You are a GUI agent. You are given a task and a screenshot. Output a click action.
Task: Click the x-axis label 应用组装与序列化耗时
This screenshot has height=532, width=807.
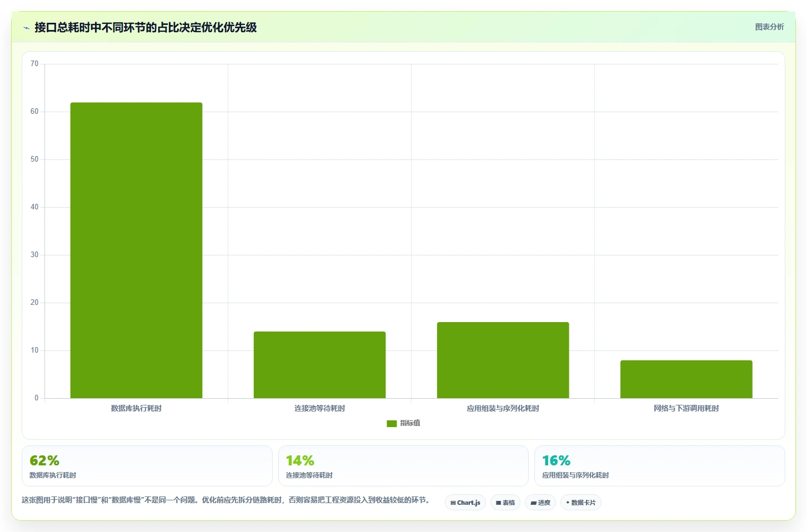[503, 408]
